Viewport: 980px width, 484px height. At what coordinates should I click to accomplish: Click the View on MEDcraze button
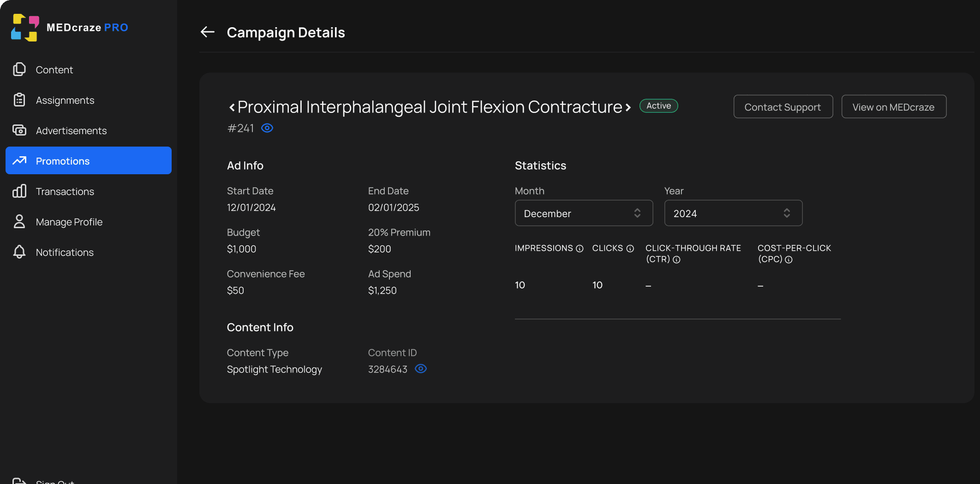coord(894,106)
